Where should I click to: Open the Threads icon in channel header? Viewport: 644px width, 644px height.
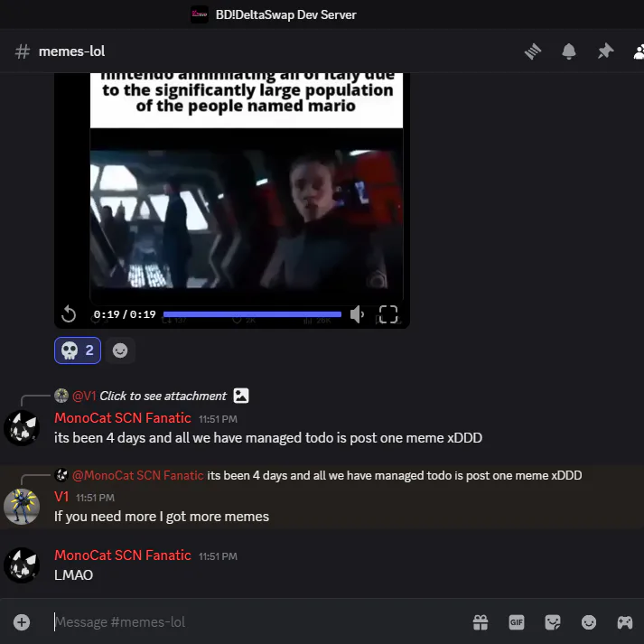(x=533, y=51)
